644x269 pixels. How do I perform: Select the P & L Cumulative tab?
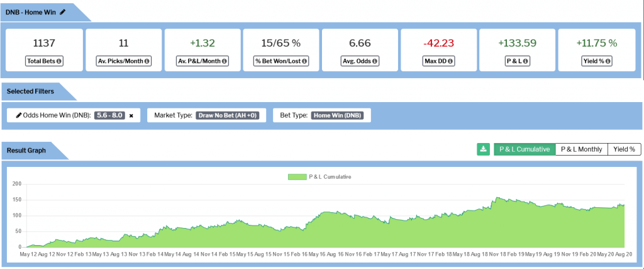click(525, 149)
